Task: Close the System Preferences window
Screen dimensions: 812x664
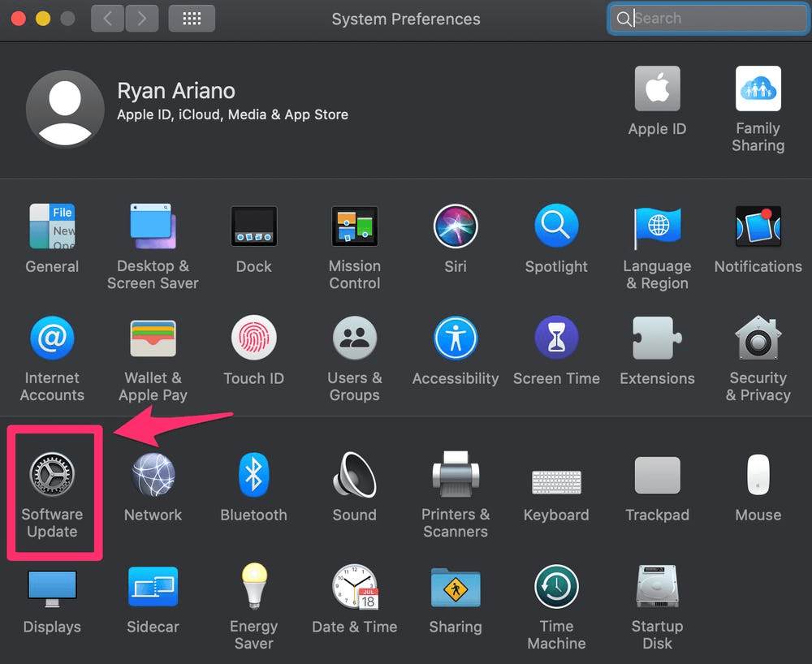Action: (19, 19)
